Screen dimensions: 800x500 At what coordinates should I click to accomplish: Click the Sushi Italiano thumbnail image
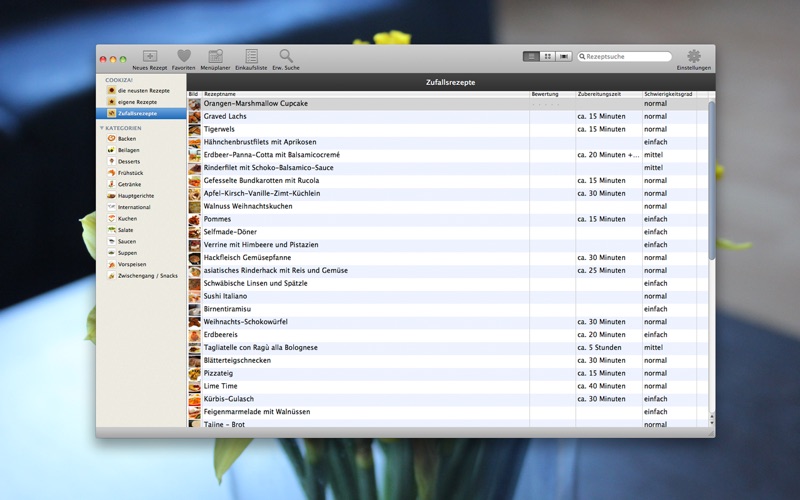click(194, 296)
